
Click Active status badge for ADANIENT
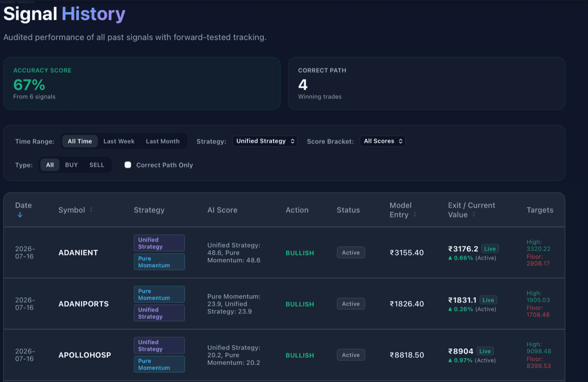point(351,253)
